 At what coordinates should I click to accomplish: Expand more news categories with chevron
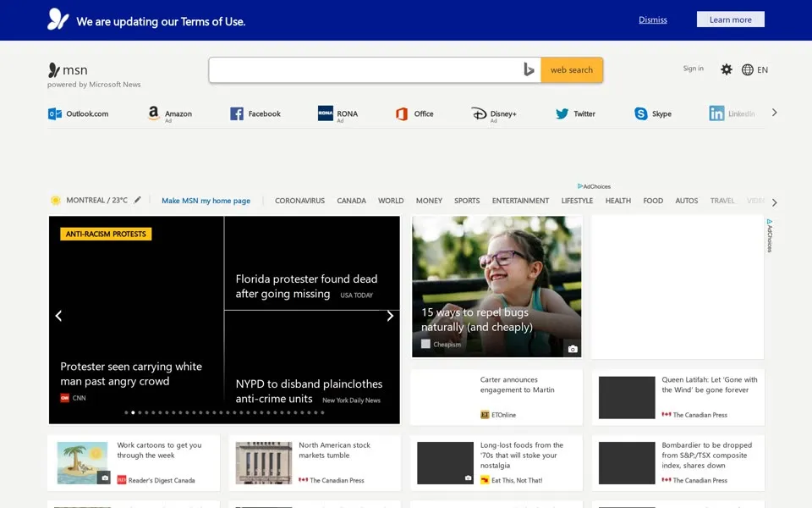[774, 202]
